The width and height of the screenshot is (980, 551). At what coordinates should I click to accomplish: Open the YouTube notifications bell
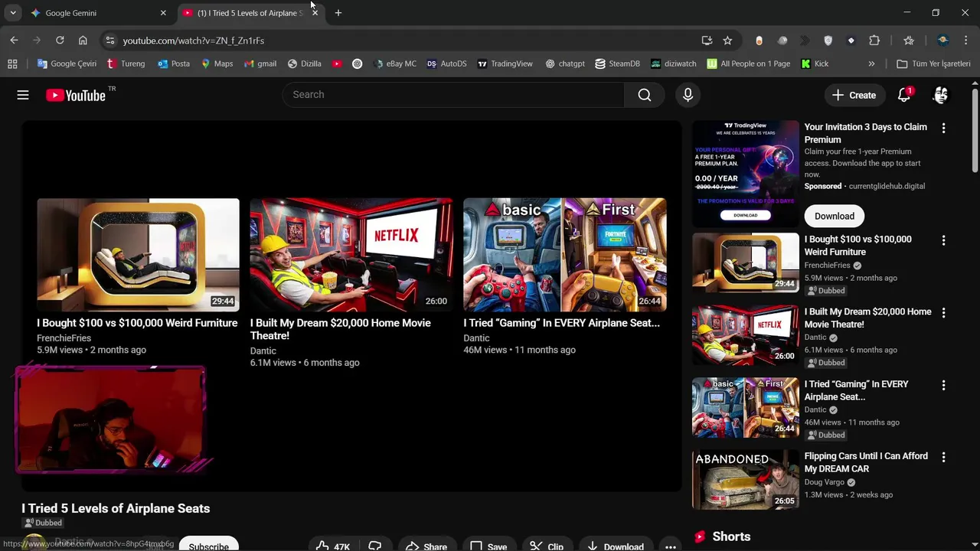tap(904, 95)
